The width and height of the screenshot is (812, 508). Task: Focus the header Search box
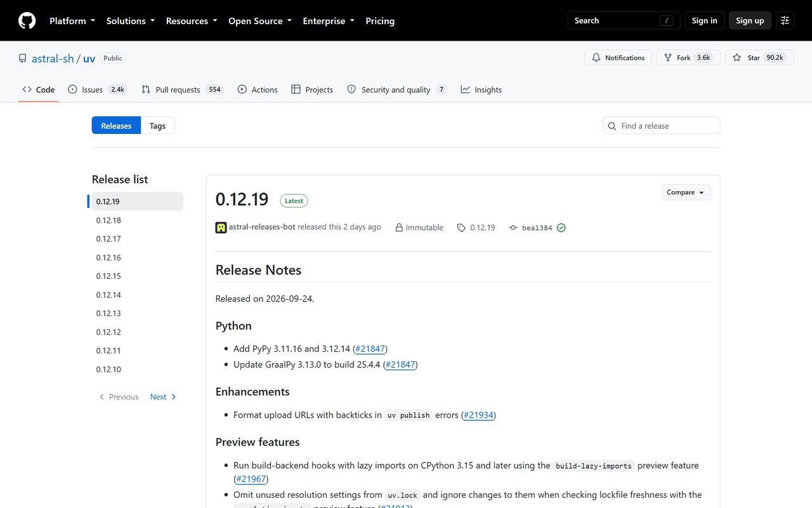(624, 21)
